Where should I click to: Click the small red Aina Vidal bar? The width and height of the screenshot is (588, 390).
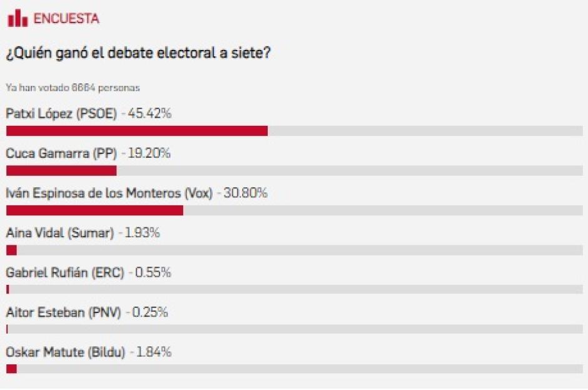click(12, 250)
